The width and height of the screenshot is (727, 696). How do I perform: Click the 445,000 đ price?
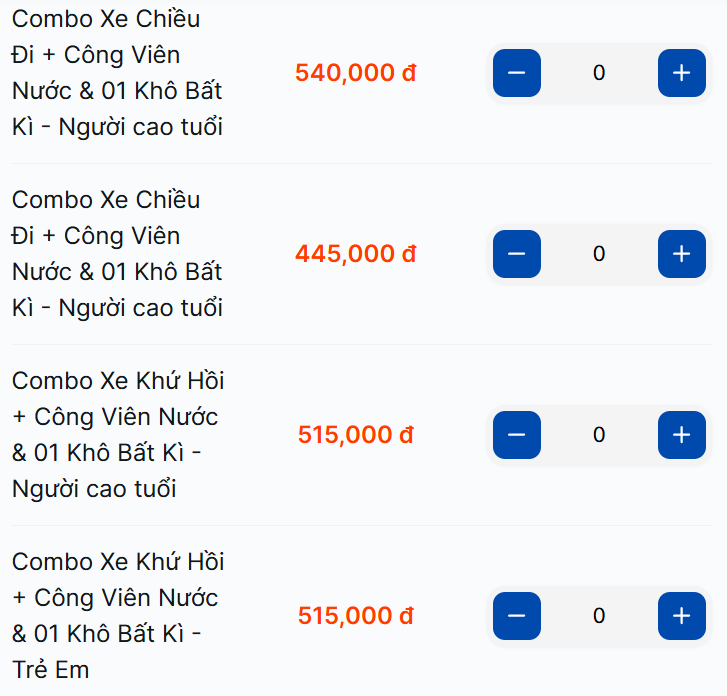[x=356, y=254]
